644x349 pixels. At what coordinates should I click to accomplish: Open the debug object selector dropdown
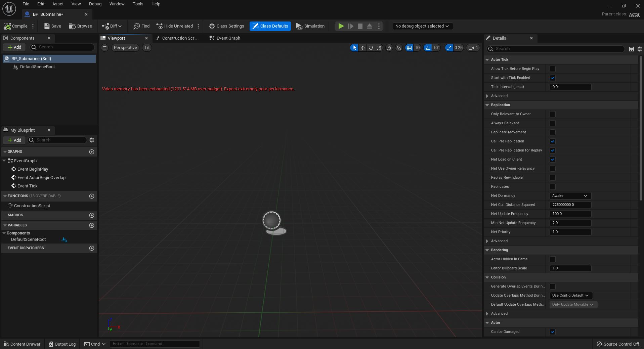click(x=422, y=26)
